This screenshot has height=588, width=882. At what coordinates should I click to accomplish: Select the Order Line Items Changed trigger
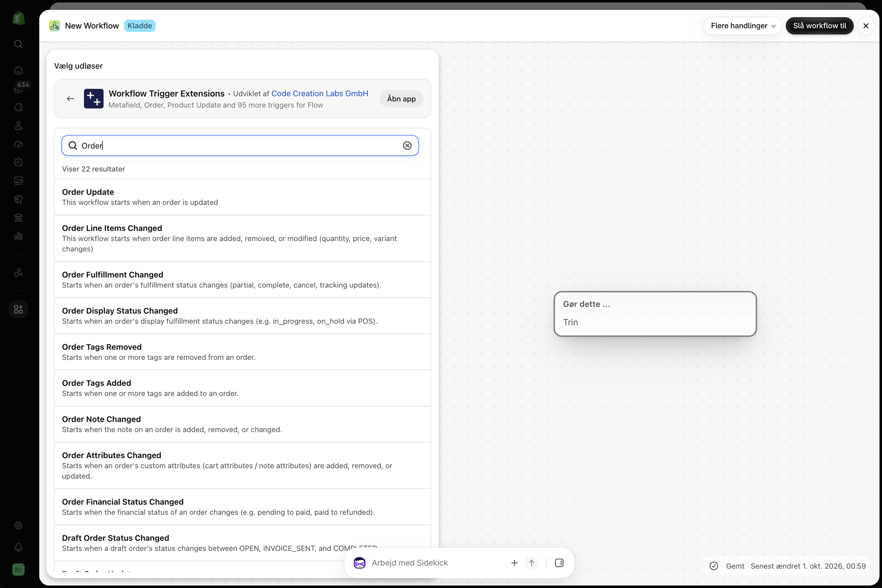(243, 238)
